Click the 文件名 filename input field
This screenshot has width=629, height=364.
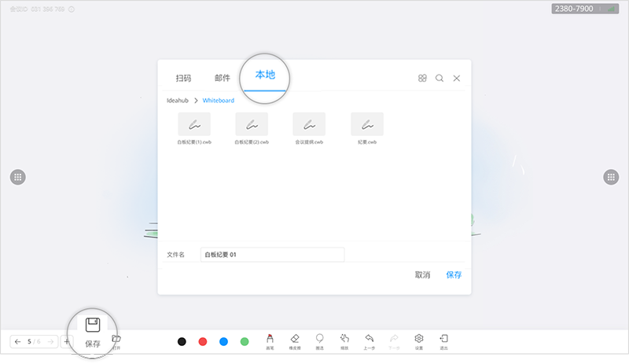tap(272, 255)
